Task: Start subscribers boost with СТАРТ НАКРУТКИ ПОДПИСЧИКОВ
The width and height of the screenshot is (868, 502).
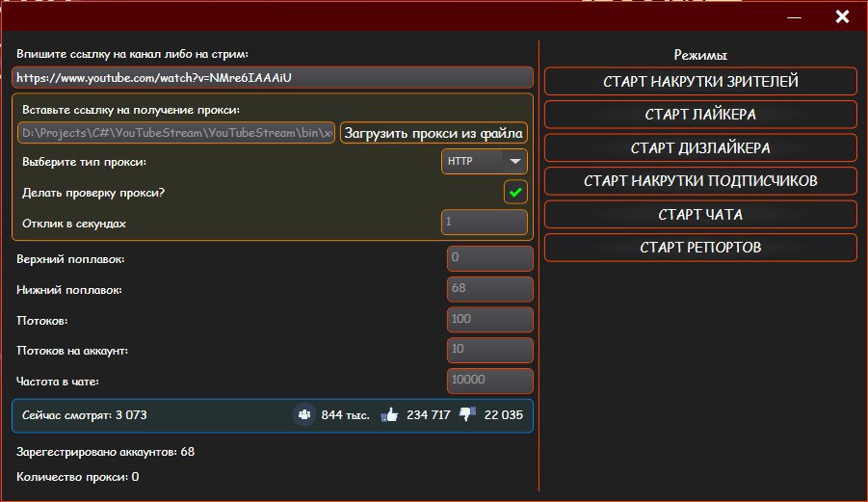Action: pos(700,181)
